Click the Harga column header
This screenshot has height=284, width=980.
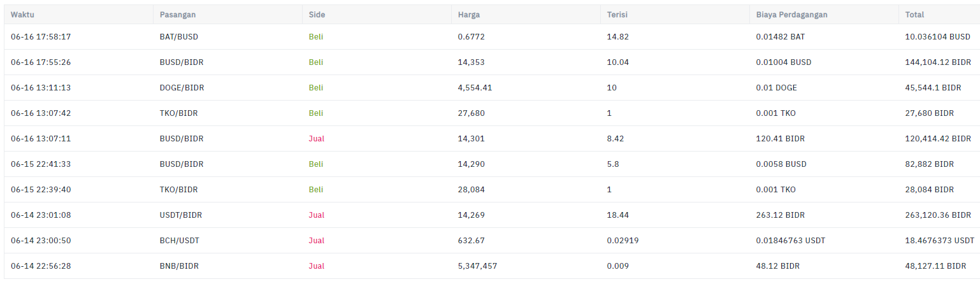(469, 15)
